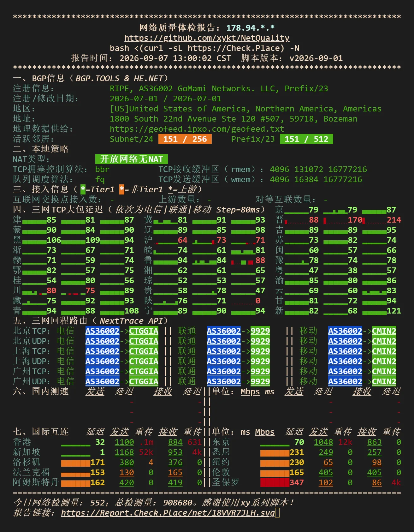Click the total detection count 908680

[178, 503]
